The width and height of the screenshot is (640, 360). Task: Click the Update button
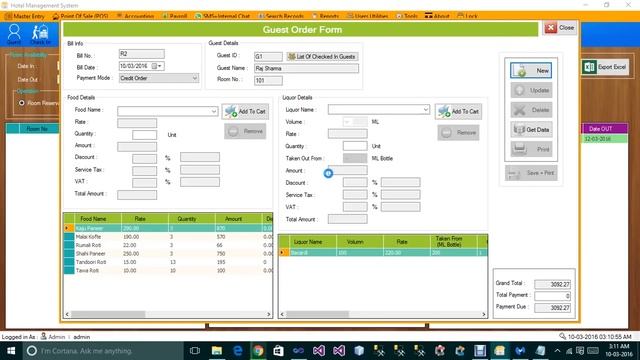[x=531, y=90]
